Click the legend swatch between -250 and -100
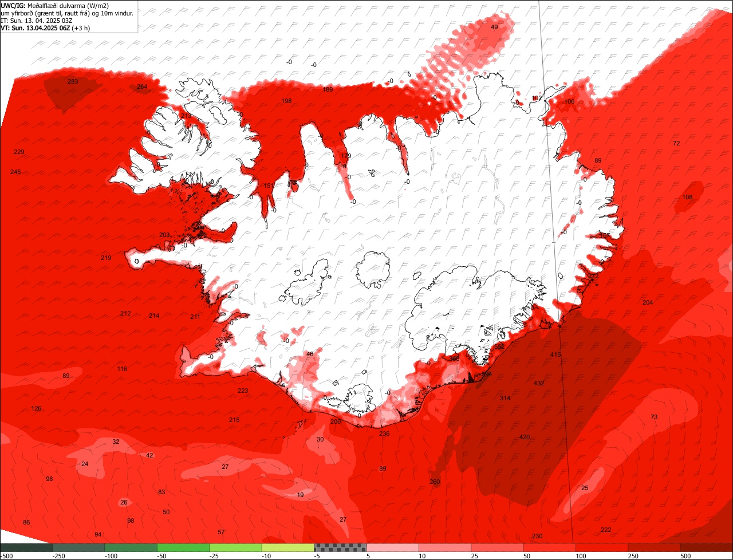733x560 pixels. (78, 547)
